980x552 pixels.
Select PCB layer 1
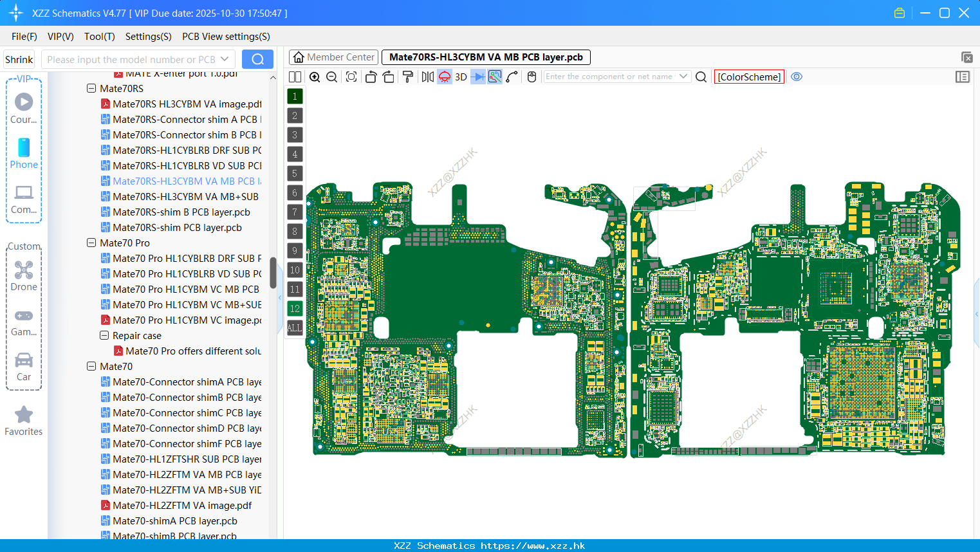point(295,97)
